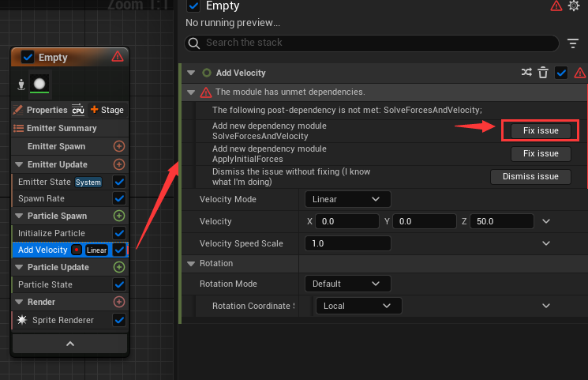The height and width of the screenshot is (380, 588).
Task: Click the Dismiss issue button
Action: 530,177
